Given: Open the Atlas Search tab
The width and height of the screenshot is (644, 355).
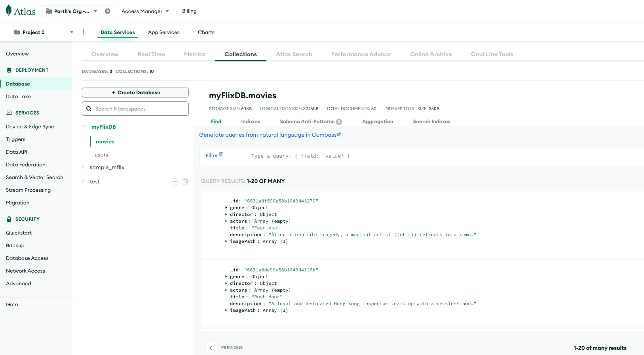Looking at the screenshot, I should pyautogui.click(x=294, y=54).
